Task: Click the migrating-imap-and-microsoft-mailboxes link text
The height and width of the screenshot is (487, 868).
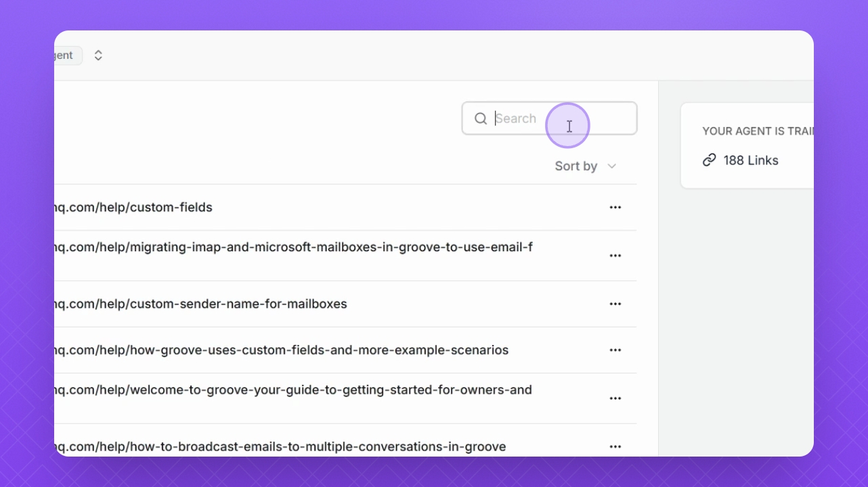Action: [x=293, y=248]
